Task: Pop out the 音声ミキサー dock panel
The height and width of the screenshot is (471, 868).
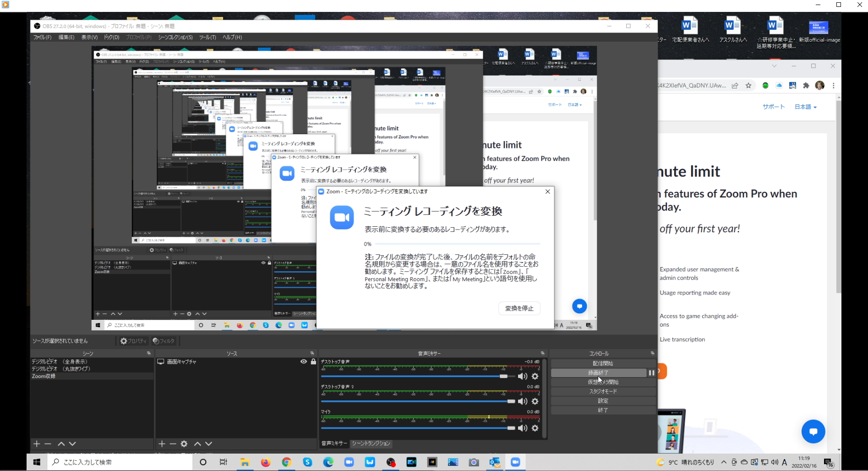Action: tap(543, 353)
